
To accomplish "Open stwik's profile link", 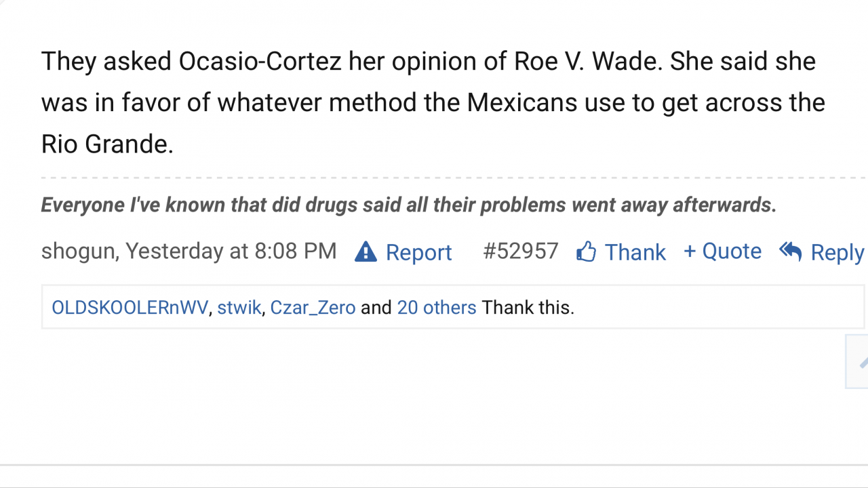I will click(x=239, y=308).
